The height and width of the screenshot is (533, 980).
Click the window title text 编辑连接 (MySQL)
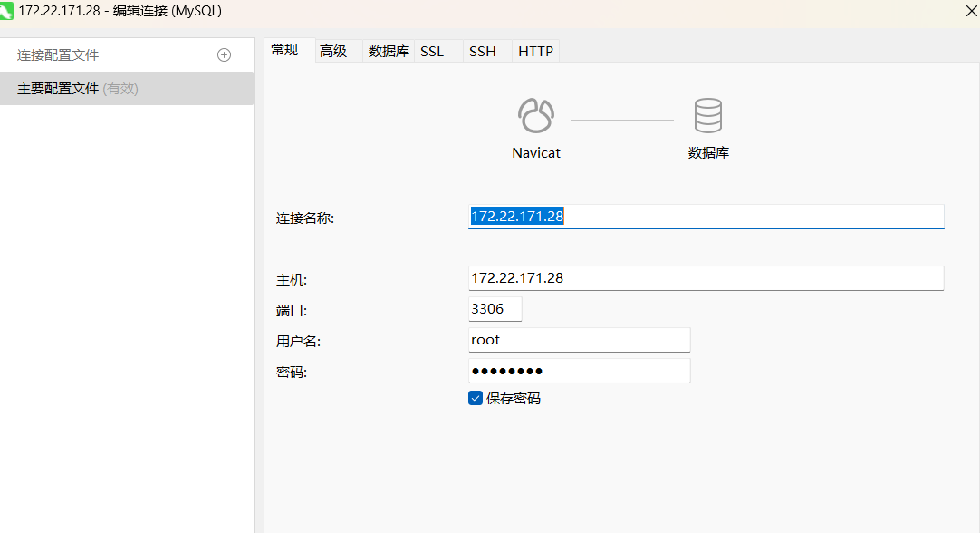pyautogui.click(x=167, y=11)
